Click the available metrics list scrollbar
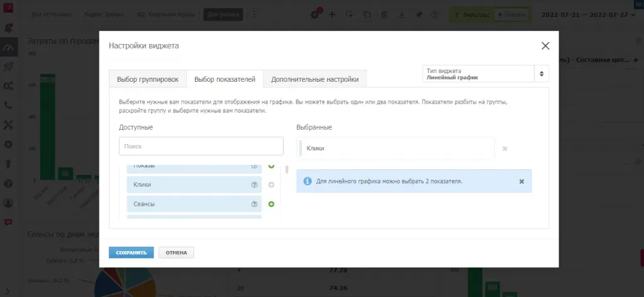644x297 pixels. tap(287, 169)
